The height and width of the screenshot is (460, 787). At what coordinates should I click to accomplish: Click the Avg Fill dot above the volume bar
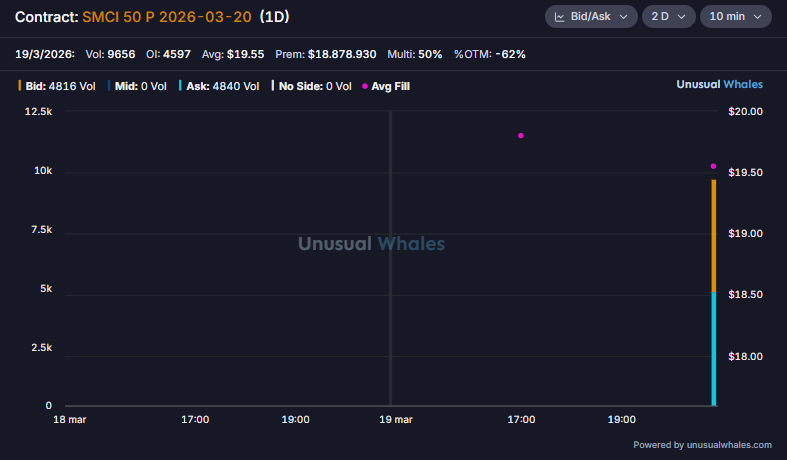[713, 166]
